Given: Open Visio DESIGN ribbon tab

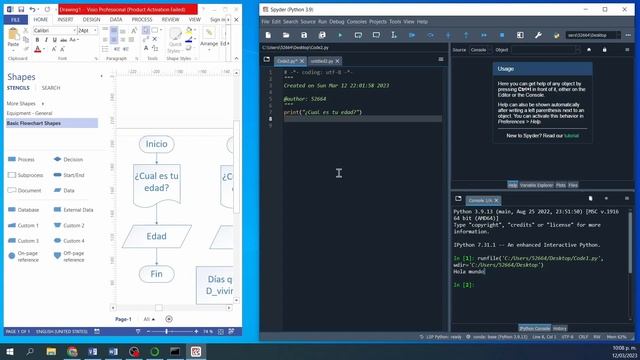Looking at the screenshot, I should click(x=91, y=20).
